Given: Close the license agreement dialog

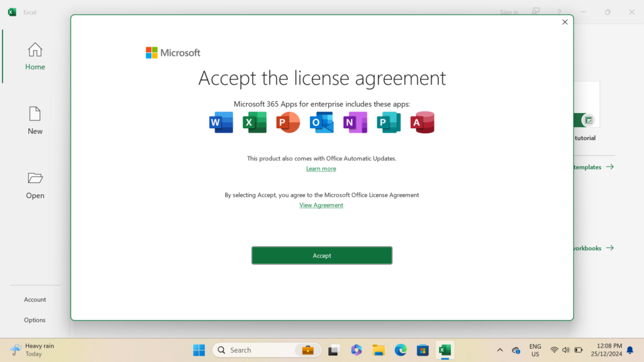Looking at the screenshot, I should click(x=565, y=22).
